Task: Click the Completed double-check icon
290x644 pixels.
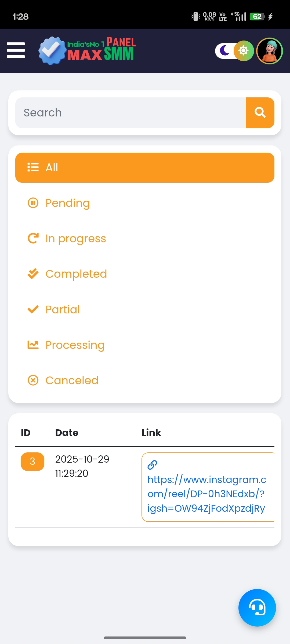Action: pyautogui.click(x=33, y=274)
